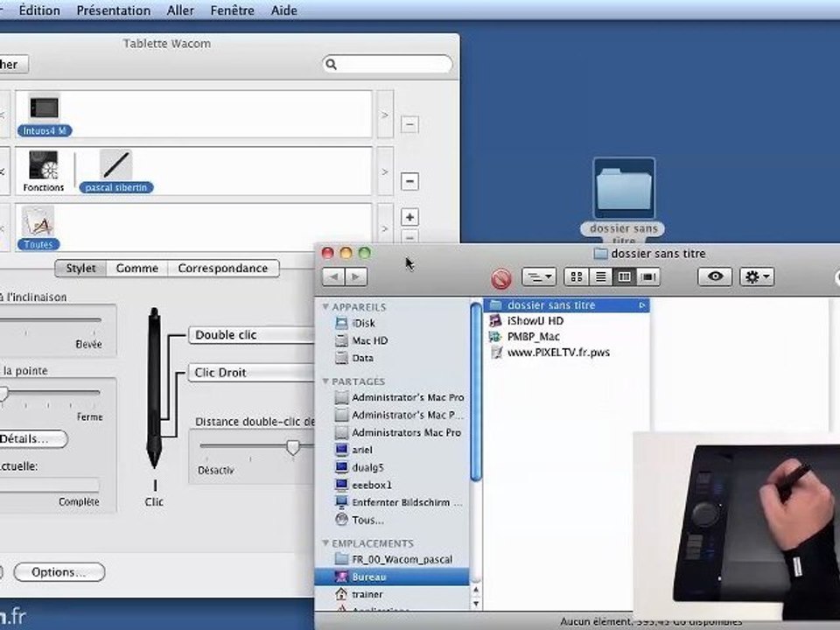Select Entfernter Bildschirm shared item
Screen dimensions: 840x630
pos(399,502)
